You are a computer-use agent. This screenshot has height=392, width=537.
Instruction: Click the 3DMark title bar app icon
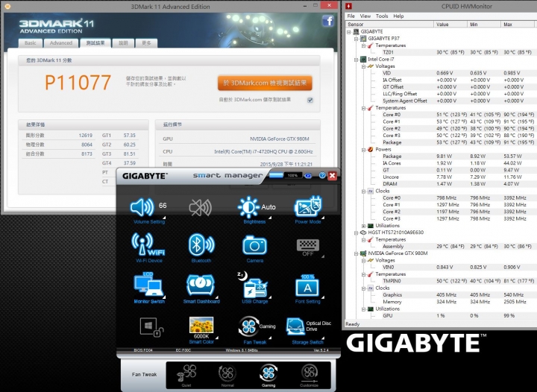click(x=7, y=6)
